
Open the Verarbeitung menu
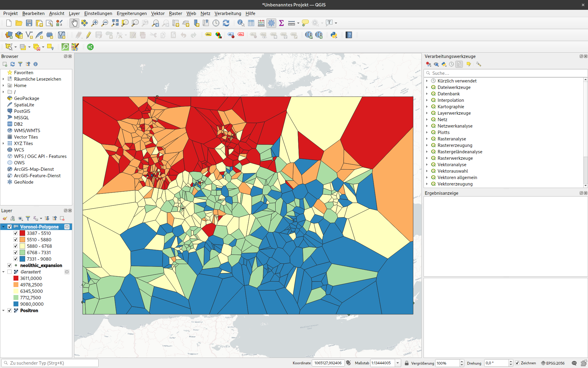[x=228, y=13]
